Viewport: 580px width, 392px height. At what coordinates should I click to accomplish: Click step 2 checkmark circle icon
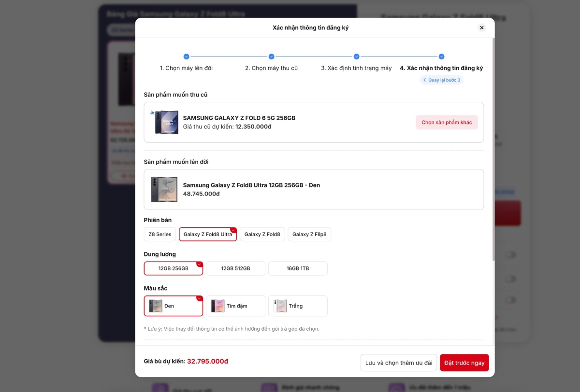271,56
